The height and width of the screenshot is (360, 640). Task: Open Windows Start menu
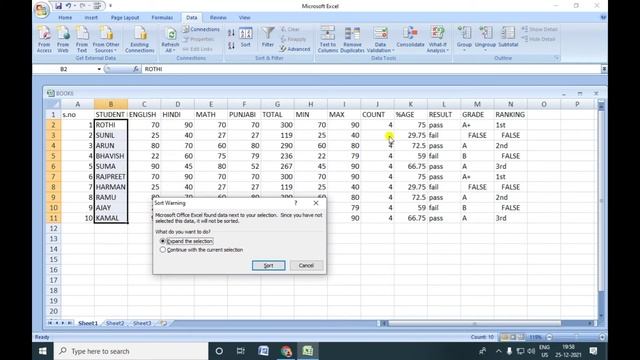(42, 351)
